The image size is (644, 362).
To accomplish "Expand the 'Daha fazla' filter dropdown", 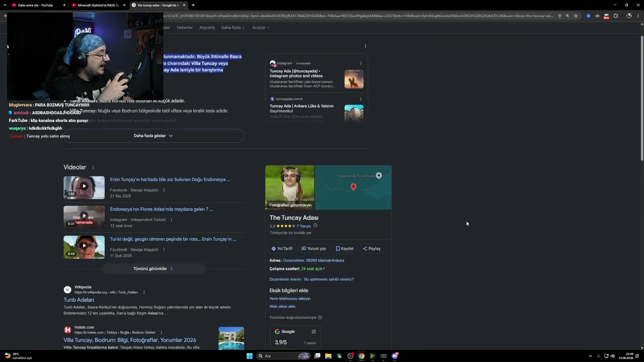I will (x=232, y=28).
